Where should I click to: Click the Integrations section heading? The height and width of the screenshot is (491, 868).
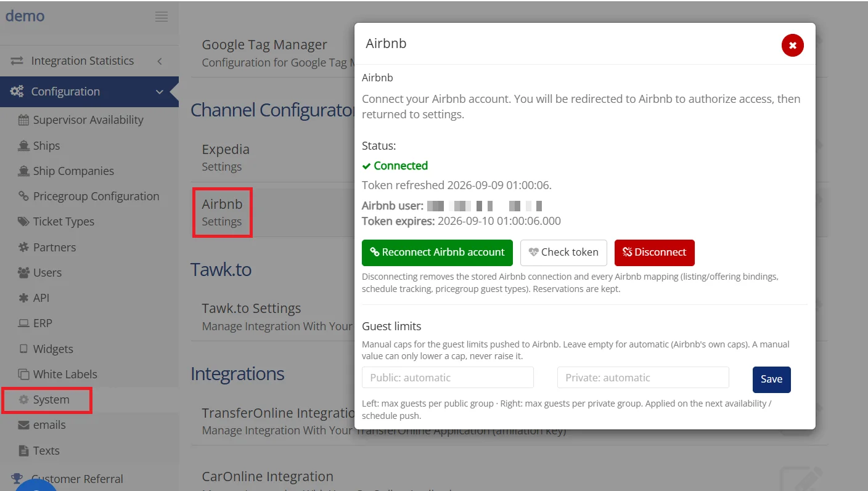pyautogui.click(x=237, y=374)
